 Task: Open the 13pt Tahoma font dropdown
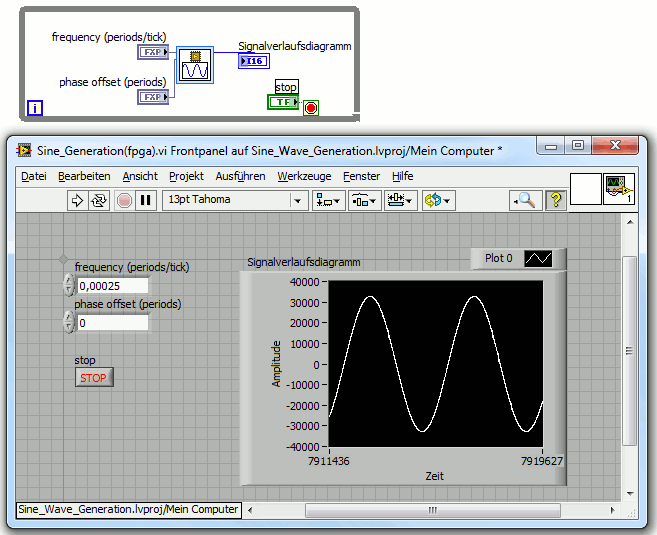point(235,200)
